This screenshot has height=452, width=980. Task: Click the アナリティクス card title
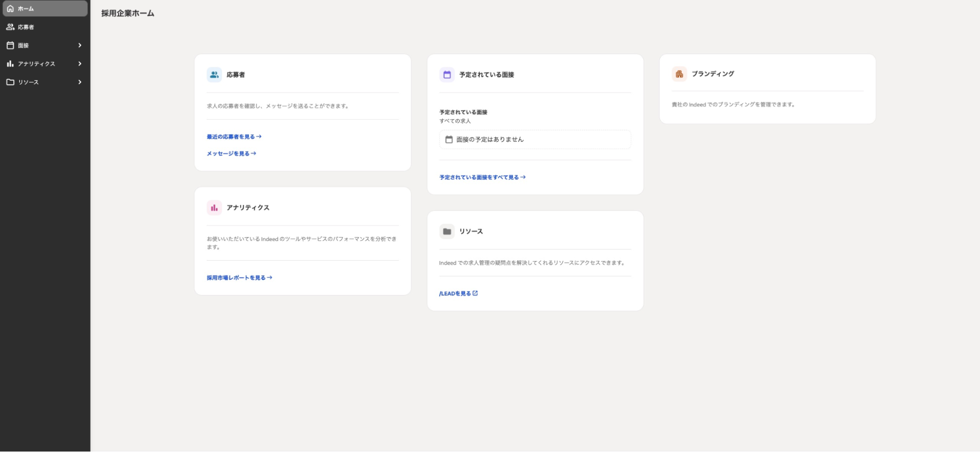(248, 208)
